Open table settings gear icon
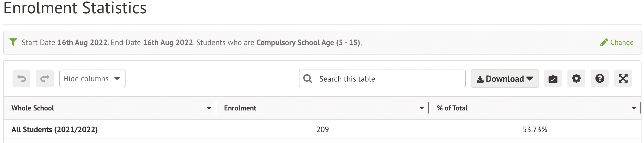The width and height of the screenshot is (644, 143). [576, 79]
